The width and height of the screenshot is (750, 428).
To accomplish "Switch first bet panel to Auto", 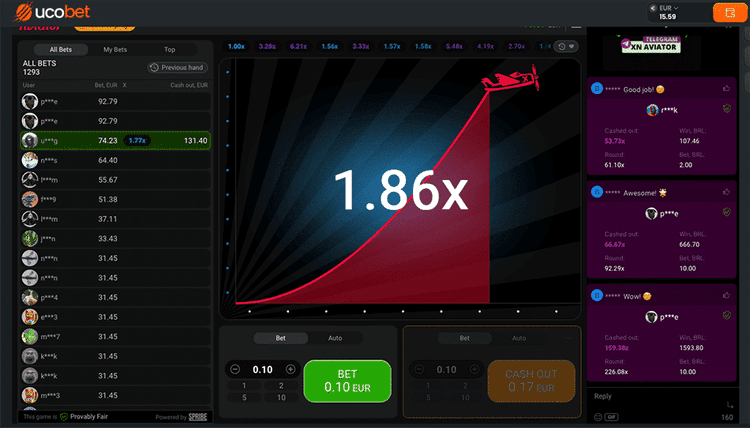I will [335, 338].
